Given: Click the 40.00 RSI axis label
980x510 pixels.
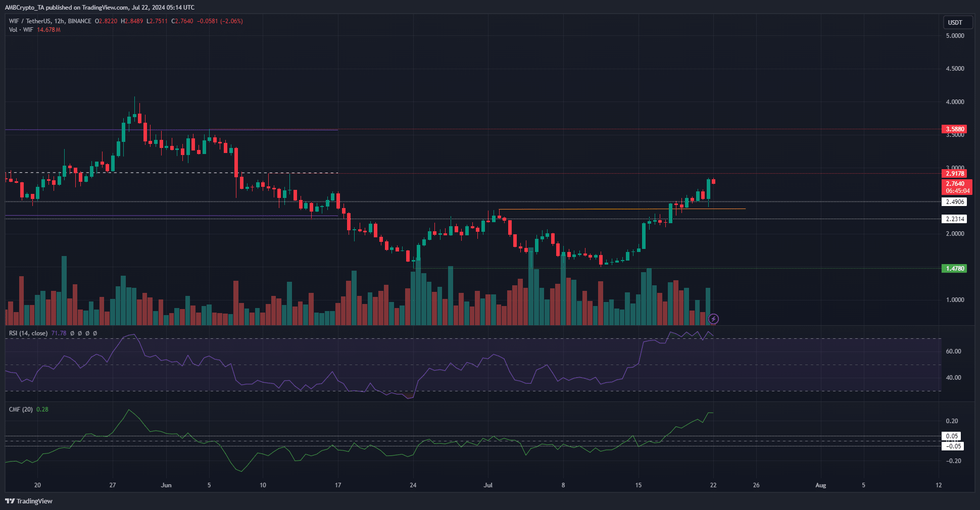Looking at the screenshot, I should tap(953, 378).
